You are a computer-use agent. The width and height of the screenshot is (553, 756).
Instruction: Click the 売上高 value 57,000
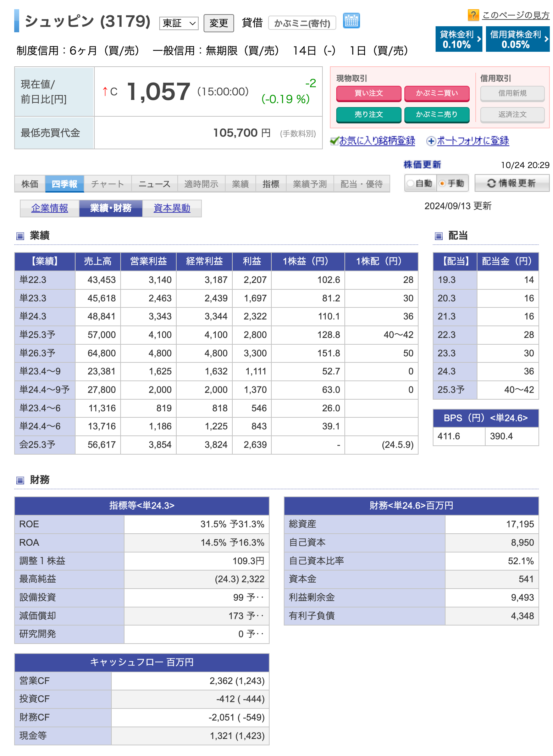click(101, 335)
